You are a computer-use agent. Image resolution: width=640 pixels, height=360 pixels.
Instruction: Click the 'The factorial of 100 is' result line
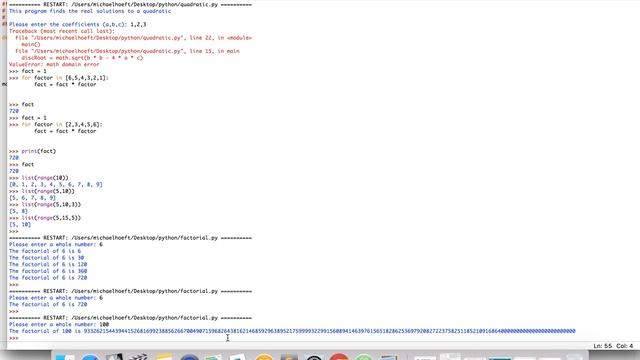[292, 331]
